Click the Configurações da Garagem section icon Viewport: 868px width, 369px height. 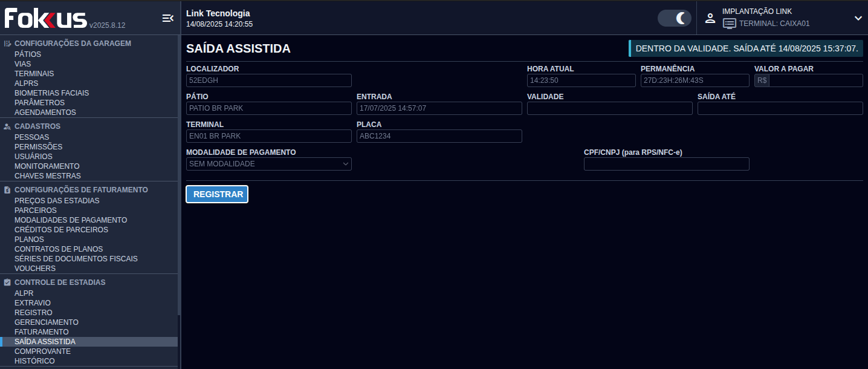point(7,44)
